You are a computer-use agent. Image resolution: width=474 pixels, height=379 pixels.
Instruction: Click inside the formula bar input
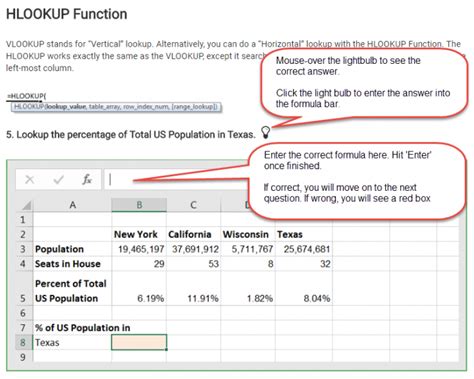[x=177, y=180]
